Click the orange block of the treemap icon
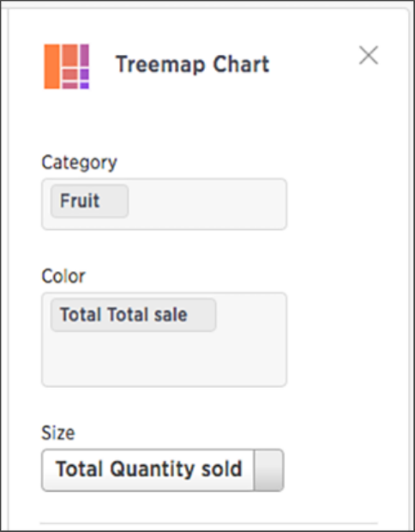 (x=51, y=67)
